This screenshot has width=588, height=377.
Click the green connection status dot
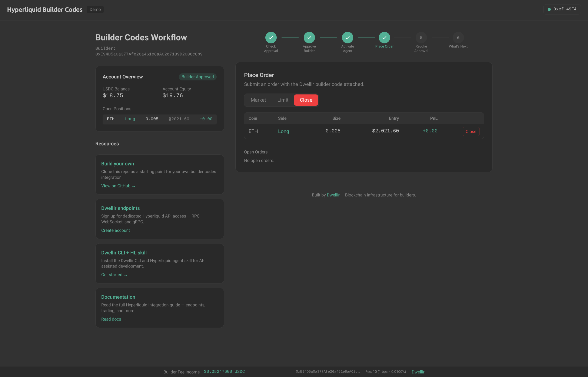tap(549, 9)
